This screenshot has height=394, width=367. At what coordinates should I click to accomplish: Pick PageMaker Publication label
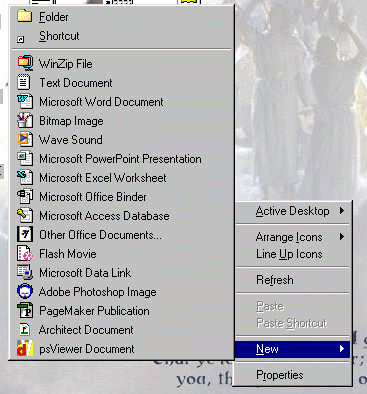pyautogui.click(x=94, y=311)
